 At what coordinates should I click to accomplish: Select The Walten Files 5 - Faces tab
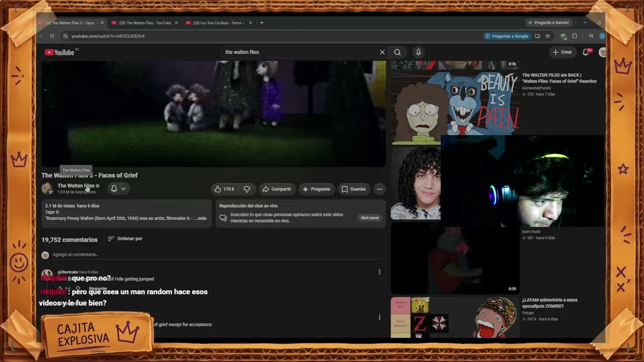[70, 23]
